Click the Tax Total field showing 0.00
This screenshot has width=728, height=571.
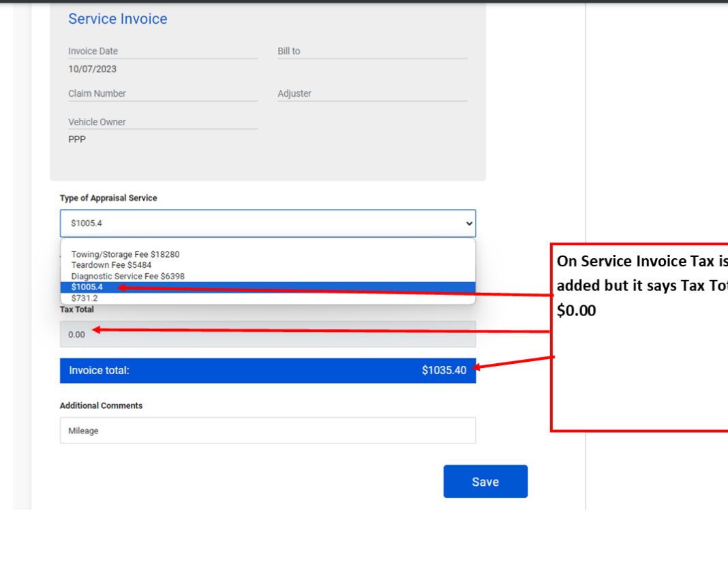click(x=267, y=335)
